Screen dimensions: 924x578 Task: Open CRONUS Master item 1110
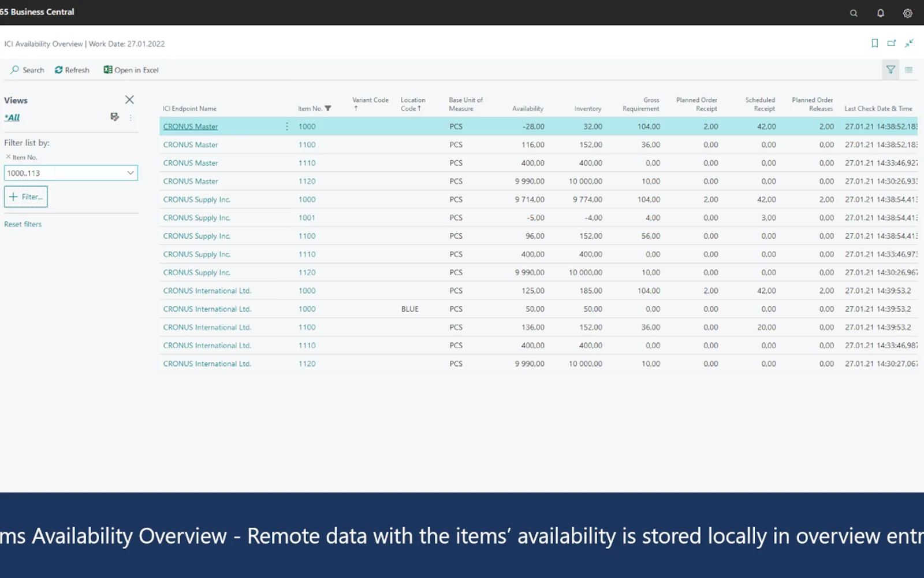[307, 163]
